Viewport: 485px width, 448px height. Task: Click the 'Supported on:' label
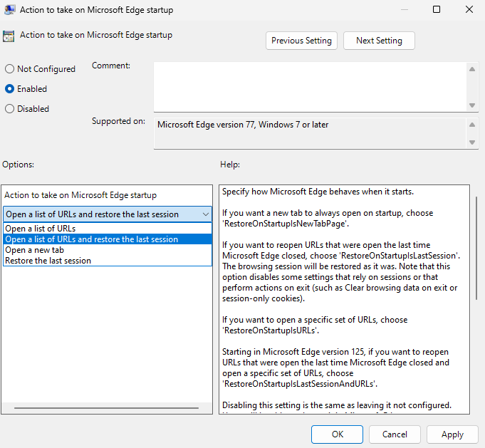click(x=118, y=121)
